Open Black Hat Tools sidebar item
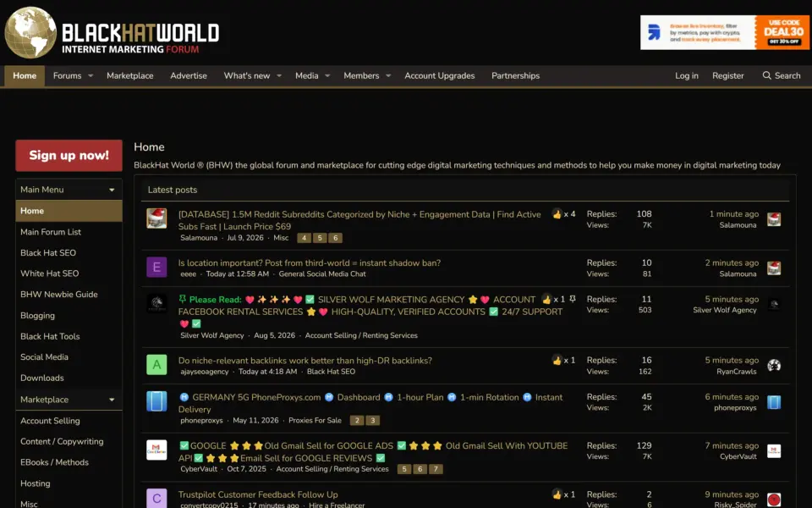This screenshot has height=508, width=812. [50, 336]
